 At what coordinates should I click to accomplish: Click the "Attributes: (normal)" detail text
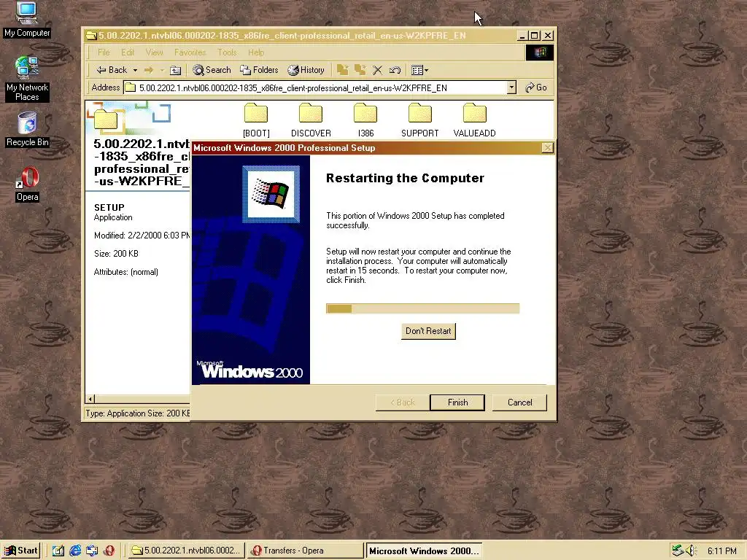125,272
